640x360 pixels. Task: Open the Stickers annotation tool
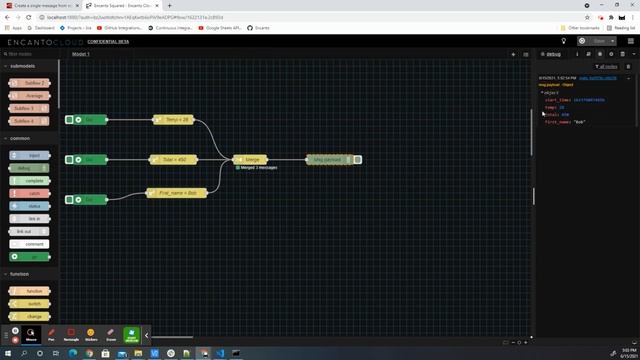click(x=91, y=334)
